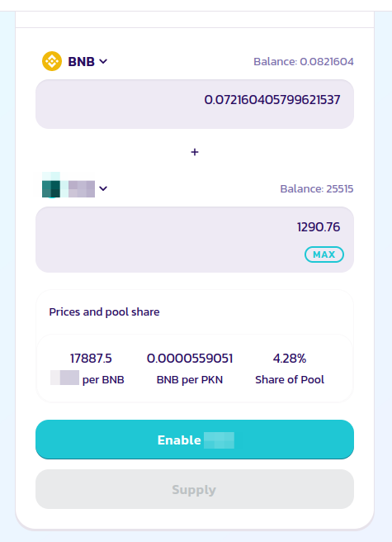This screenshot has width=392, height=542.
Task: Click the 17887.5 per BNB price
Action: tap(91, 359)
